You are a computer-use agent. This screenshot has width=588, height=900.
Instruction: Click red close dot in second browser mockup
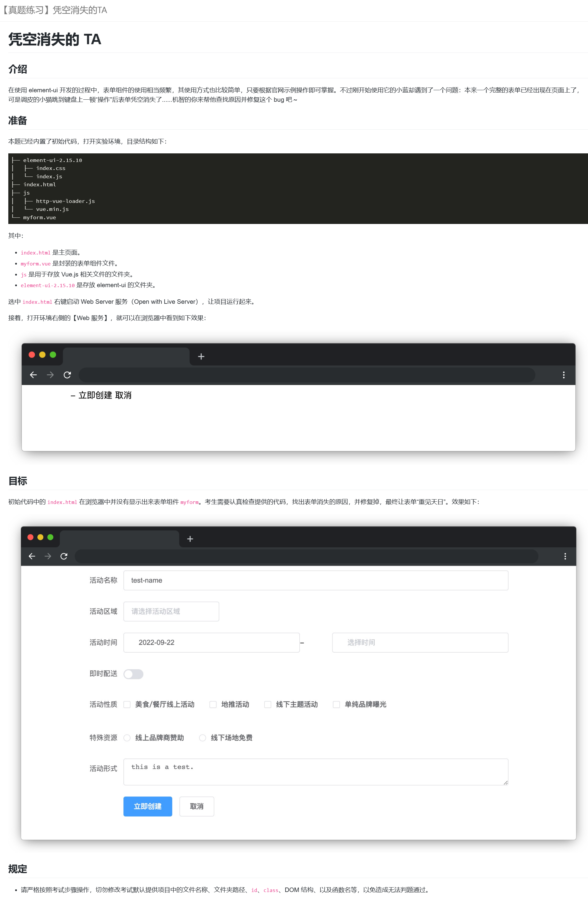point(31,537)
